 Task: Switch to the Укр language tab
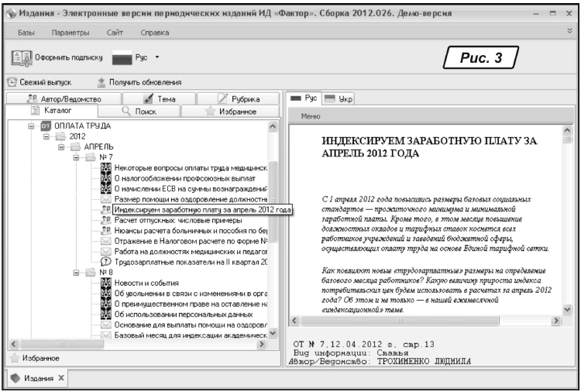[x=335, y=98]
